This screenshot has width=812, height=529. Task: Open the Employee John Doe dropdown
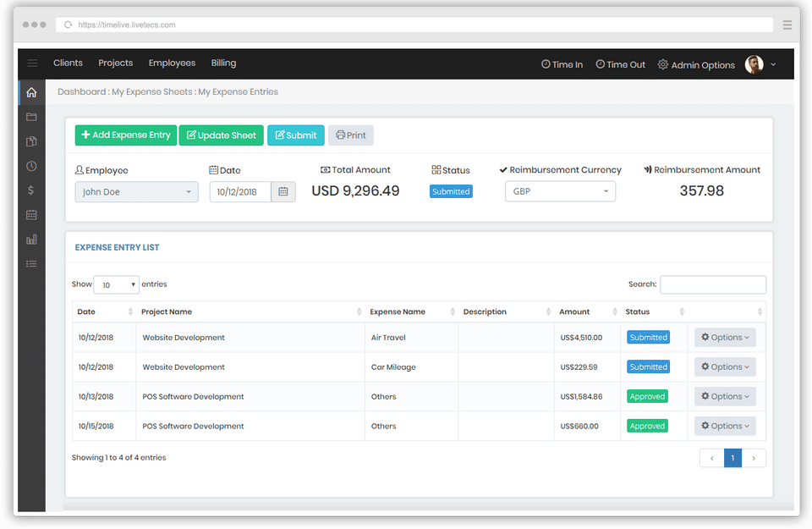tap(137, 191)
